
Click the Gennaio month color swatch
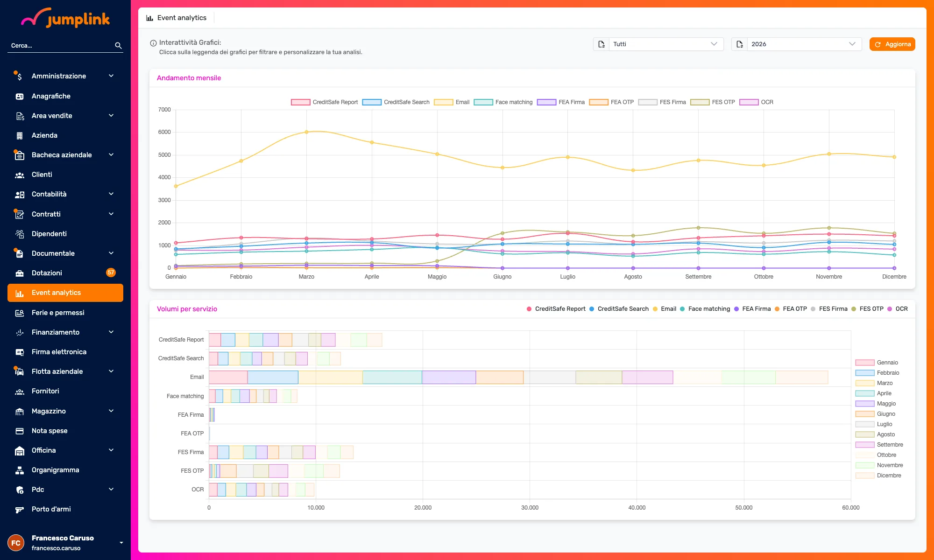[865, 363]
